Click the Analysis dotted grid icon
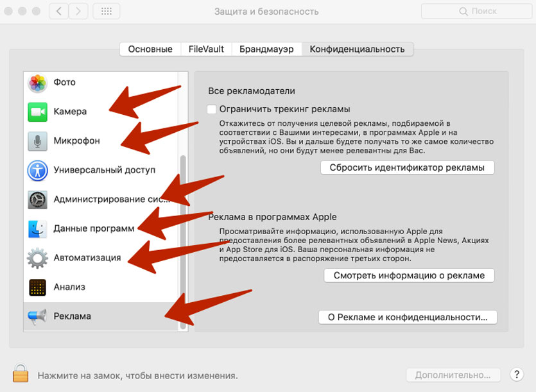Viewport: 536px width, 392px height. (38, 287)
